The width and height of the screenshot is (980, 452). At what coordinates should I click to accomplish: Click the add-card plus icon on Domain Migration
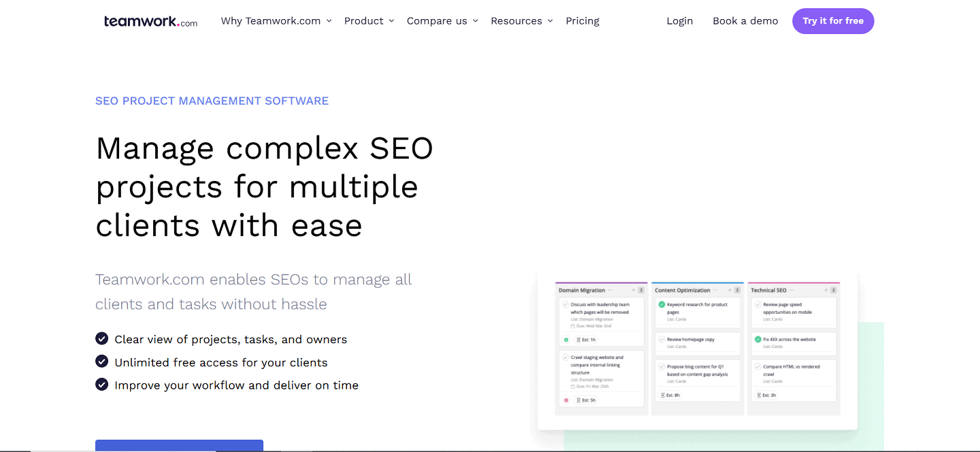pos(632,289)
